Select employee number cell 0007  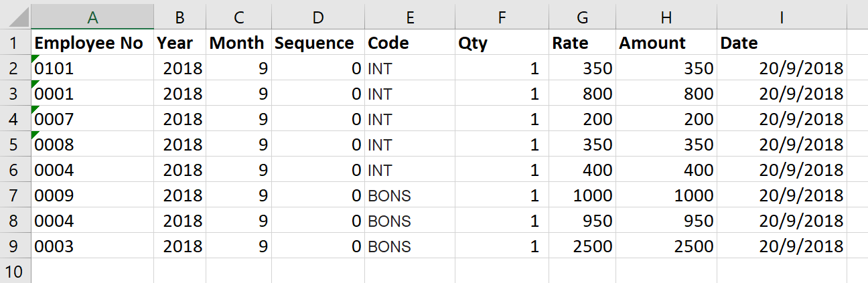coord(92,120)
